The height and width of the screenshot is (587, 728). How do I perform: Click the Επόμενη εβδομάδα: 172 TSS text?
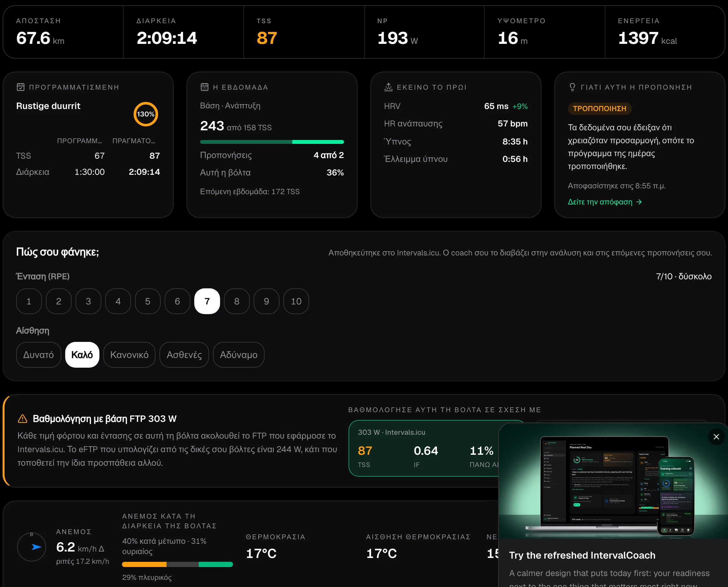tap(250, 192)
